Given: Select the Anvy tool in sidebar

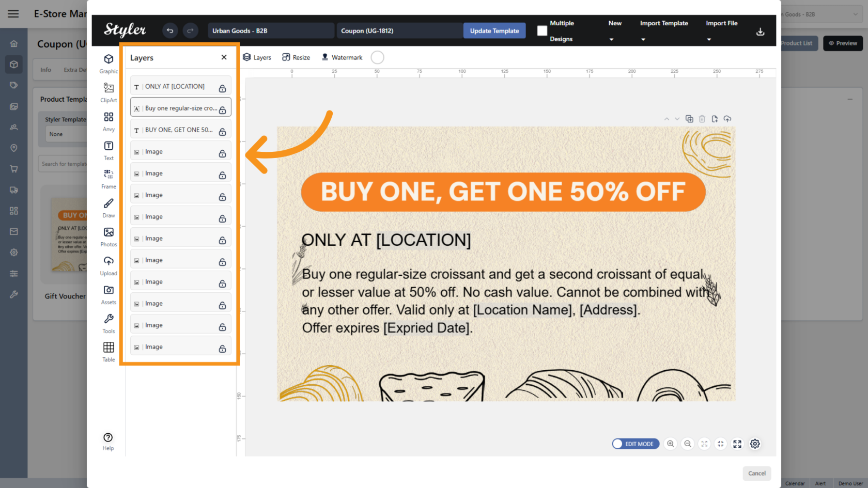Looking at the screenshot, I should tap(109, 121).
